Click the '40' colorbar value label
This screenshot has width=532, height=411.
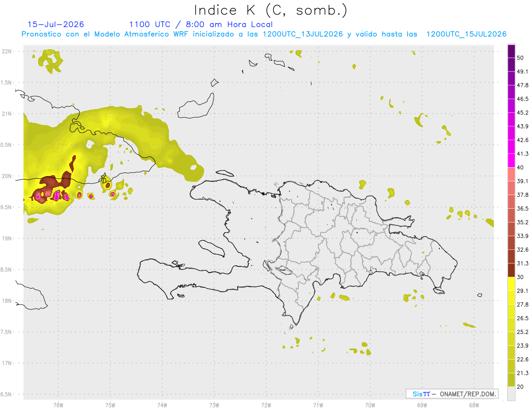click(520, 168)
